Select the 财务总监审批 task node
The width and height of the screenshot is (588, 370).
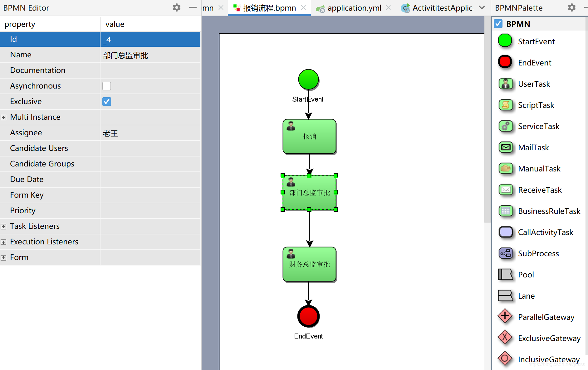(309, 264)
